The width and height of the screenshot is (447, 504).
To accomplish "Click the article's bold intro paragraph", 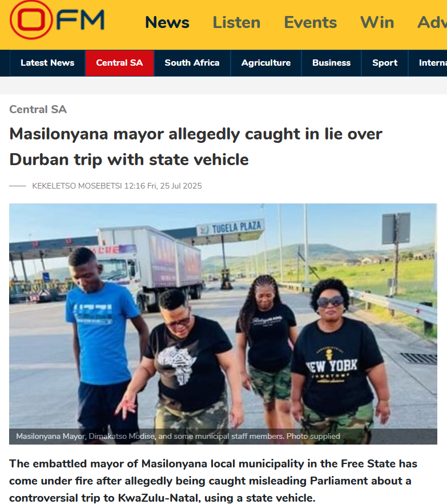I will click(214, 481).
